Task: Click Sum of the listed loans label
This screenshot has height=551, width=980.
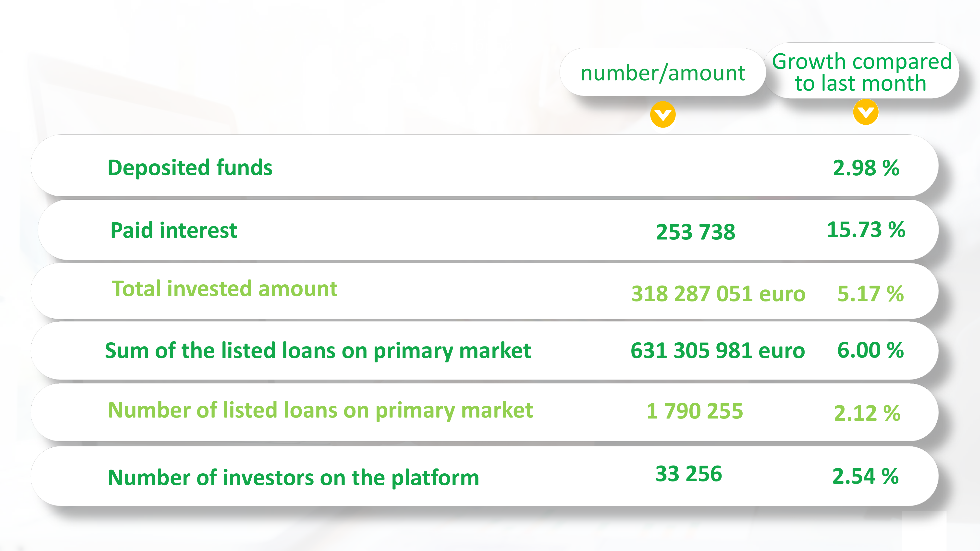Action: click(318, 351)
